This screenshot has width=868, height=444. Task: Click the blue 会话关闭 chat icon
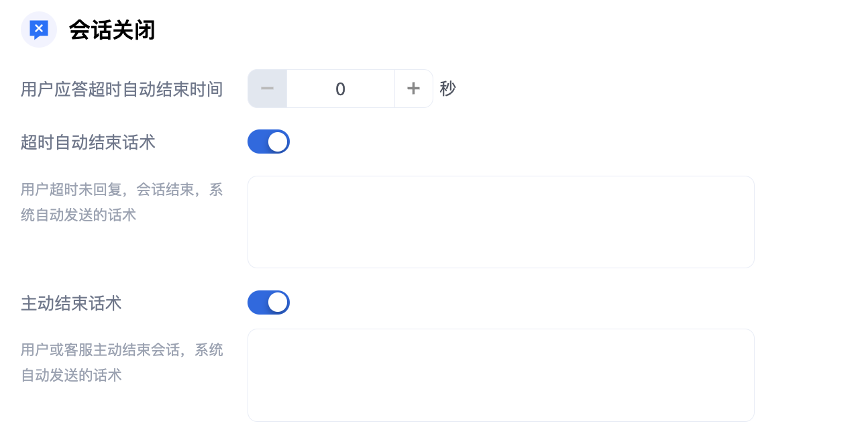[x=39, y=30]
